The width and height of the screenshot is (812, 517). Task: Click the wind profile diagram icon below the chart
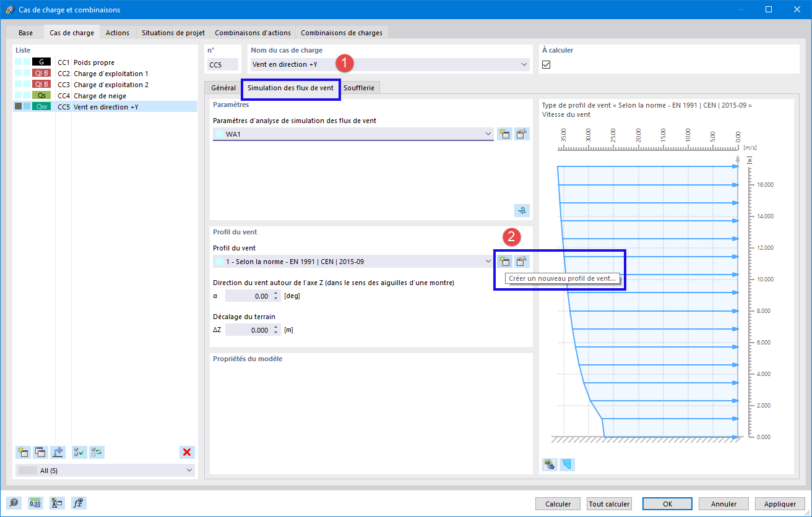pos(567,464)
